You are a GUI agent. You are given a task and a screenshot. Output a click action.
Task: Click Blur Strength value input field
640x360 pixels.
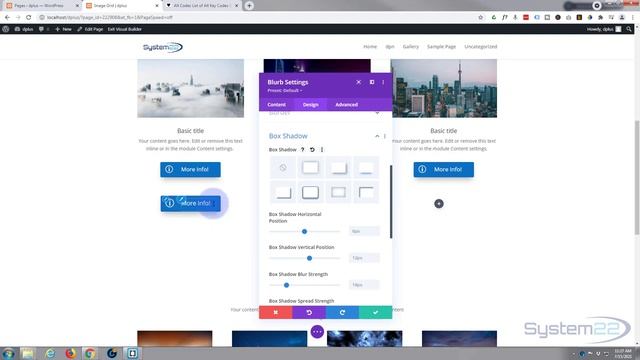(364, 285)
